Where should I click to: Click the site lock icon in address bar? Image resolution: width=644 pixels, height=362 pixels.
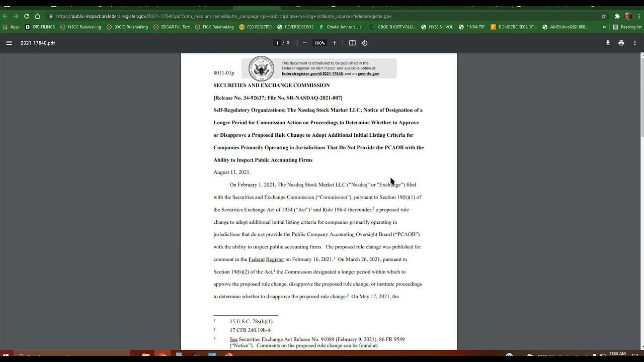click(x=51, y=16)
